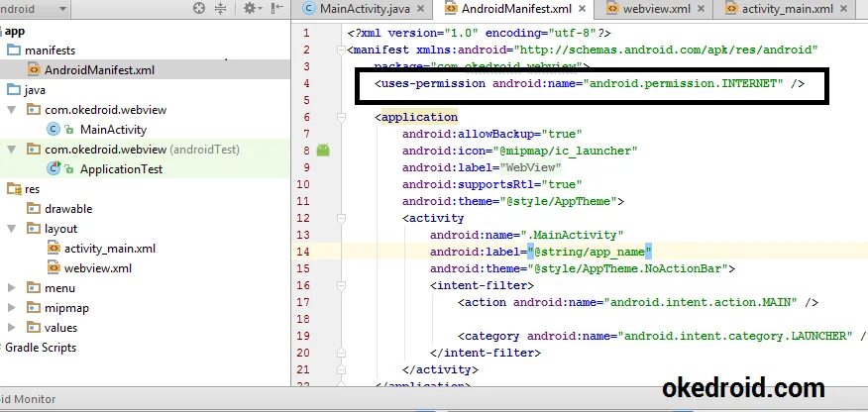Screen dimensions: 868x412
Task: Open the Android Monitor tool window
Action: click(x=28, y=399)
